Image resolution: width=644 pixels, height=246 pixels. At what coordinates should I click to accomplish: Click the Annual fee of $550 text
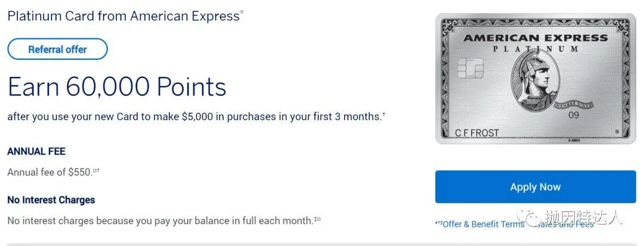pyautogui.click(x=49, y=172)
